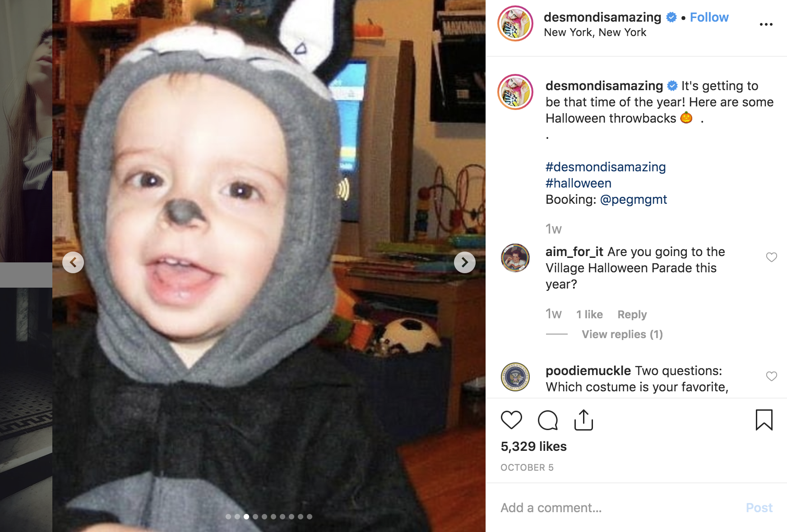Screen dimensions: 787x532
Task: Follow desmondisamazing
Action: (x=709, y=17)
